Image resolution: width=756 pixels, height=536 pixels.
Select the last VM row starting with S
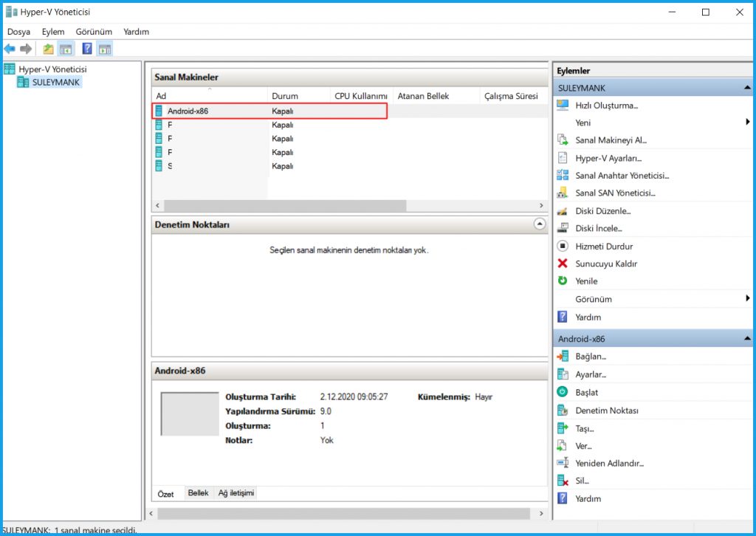(x=349, y=166)
